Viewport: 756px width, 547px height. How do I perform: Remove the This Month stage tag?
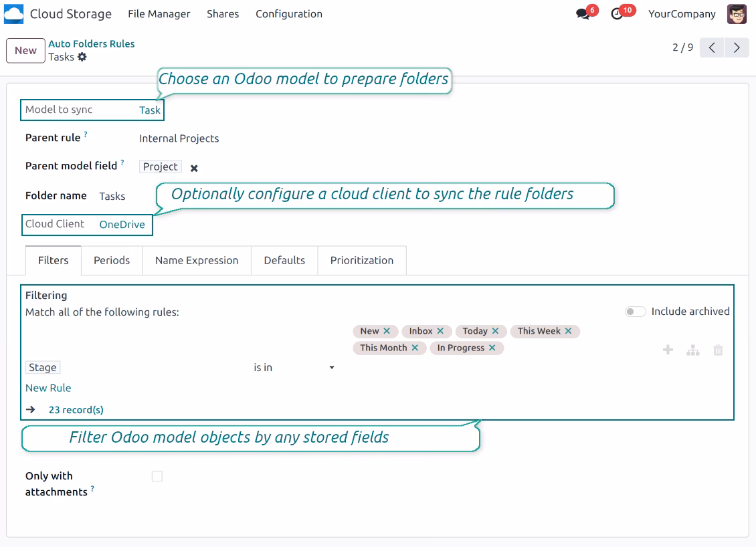(x=415, y=348)
